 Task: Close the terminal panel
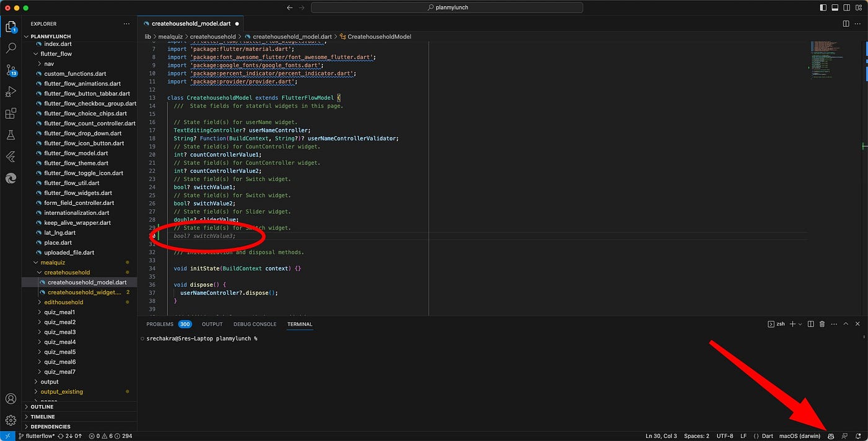point(858,324)
